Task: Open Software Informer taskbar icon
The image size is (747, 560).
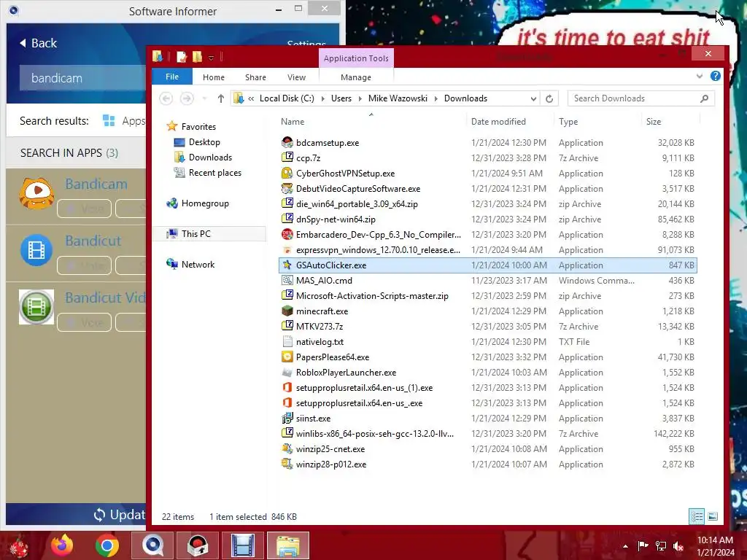Action: (x=152, y=545)
